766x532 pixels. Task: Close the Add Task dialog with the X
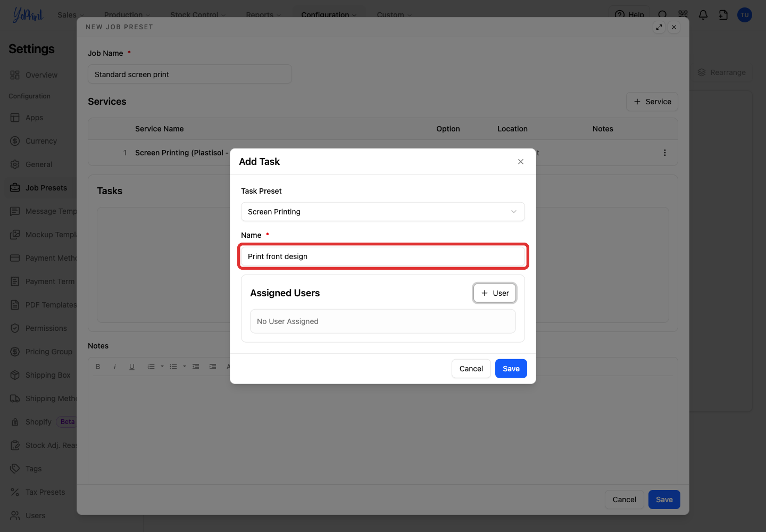[521, 162]
